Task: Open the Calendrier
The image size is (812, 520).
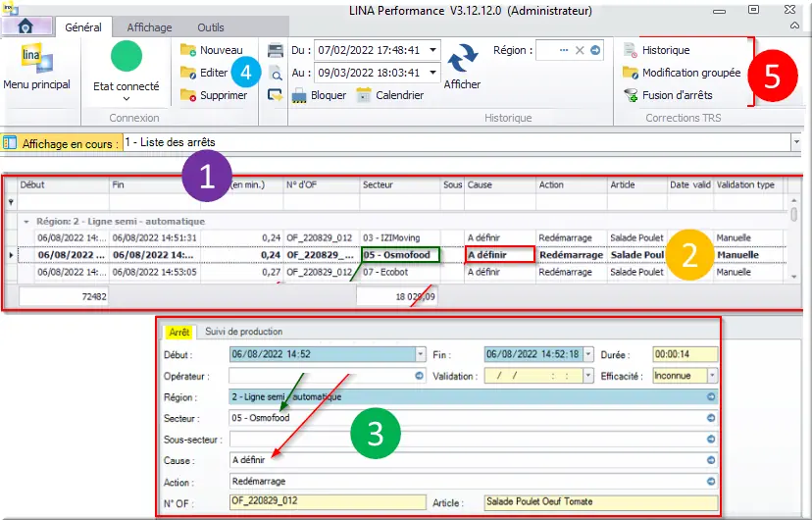Action: click(x=390, y=95)
